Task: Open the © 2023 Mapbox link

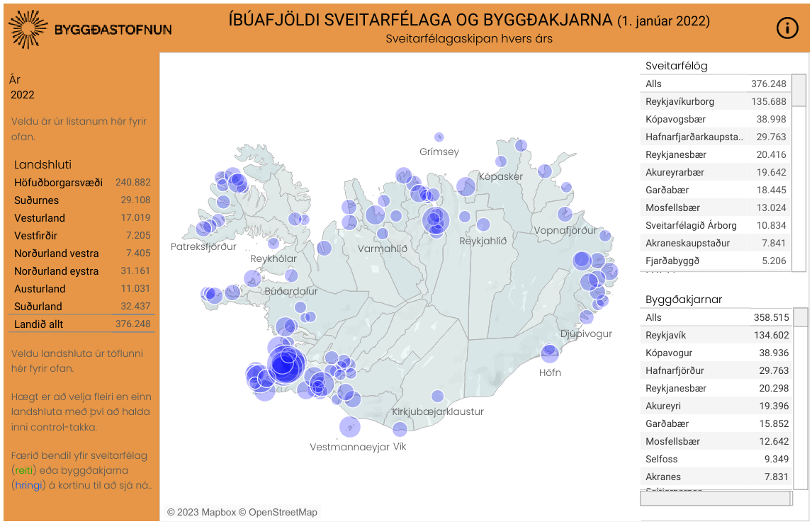Action: (202, 511)
